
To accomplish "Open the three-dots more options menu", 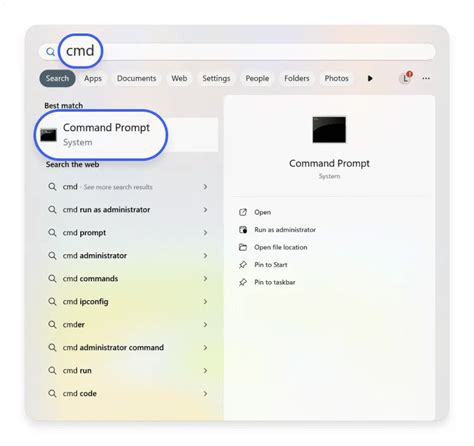I will (426, 78).
